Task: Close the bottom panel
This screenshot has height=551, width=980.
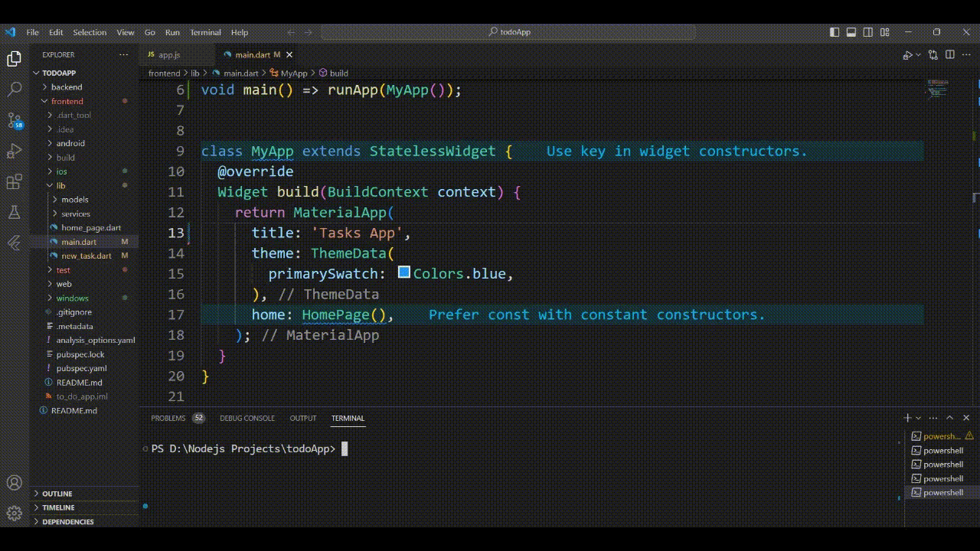Action: [x=966, y=418]
